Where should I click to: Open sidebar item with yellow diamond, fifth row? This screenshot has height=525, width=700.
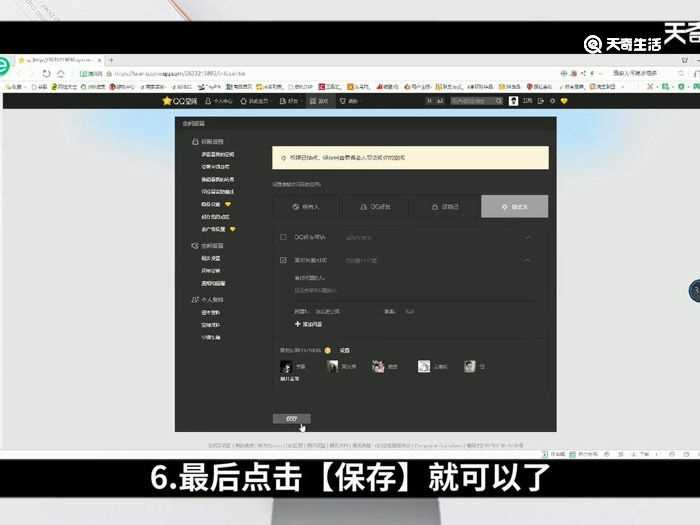pyautogui.click(x=216, y=204)
